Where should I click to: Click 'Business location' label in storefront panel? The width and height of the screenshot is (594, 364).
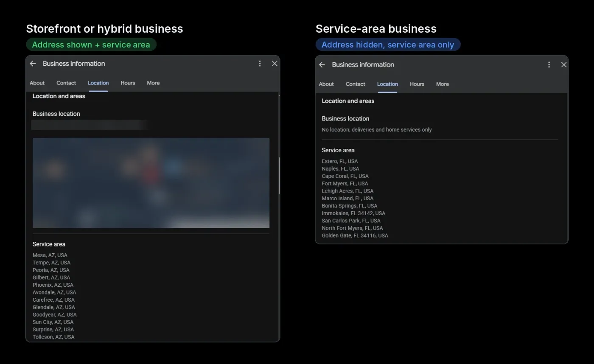(56, 114)
